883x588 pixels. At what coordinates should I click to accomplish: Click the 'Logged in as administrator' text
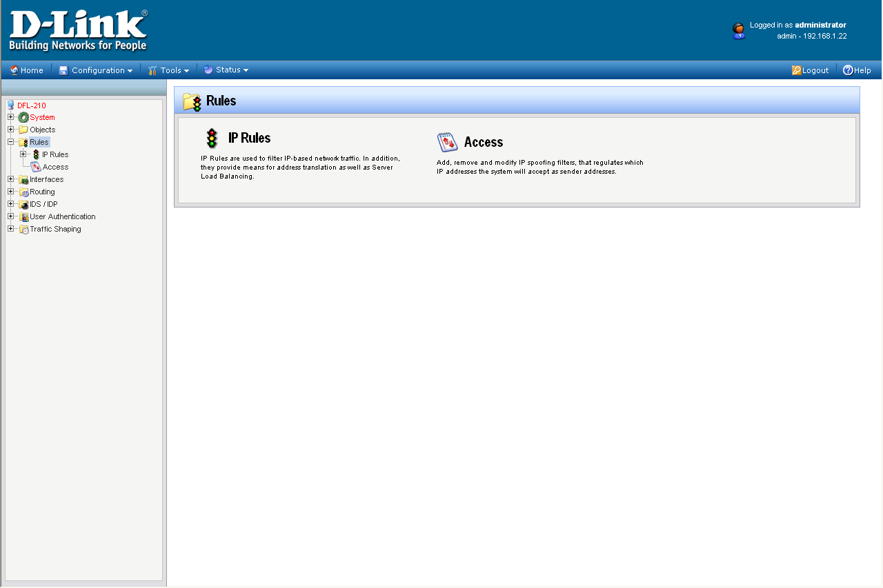click(798, 25)
